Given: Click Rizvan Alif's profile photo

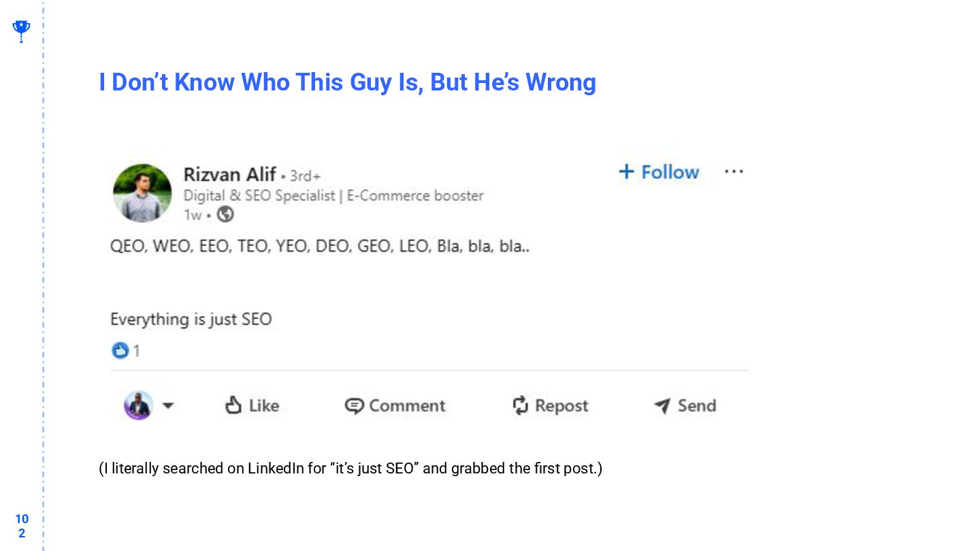Looking at the screenshot, I should click(x=142, y=193).
